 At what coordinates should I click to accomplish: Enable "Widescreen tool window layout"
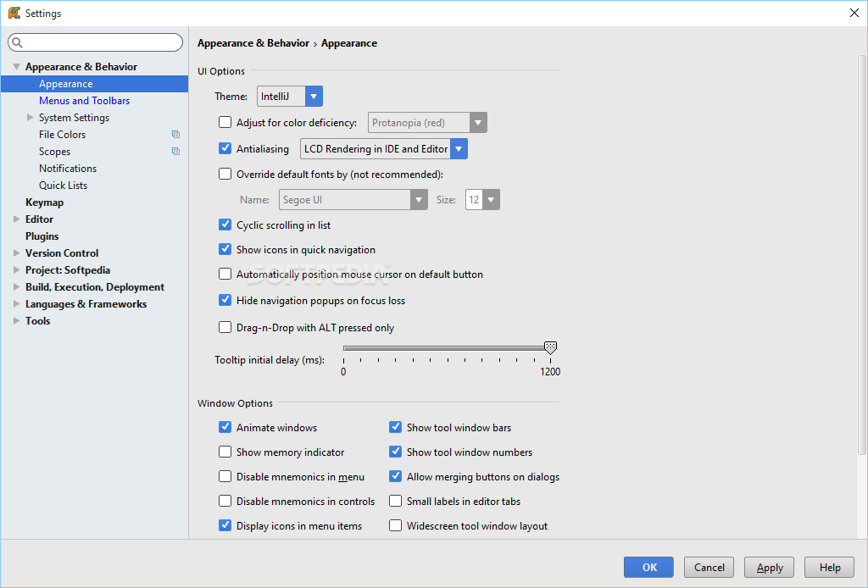(395, 525)
